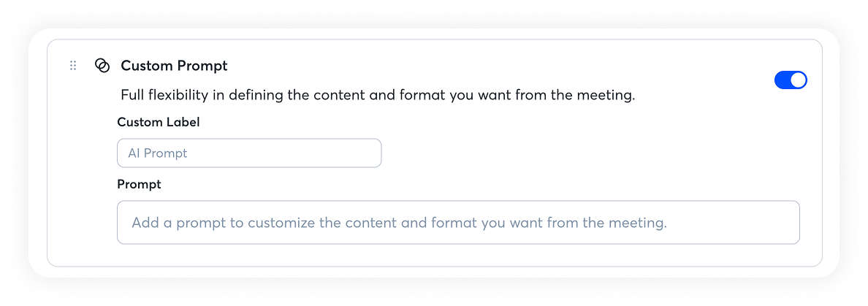Select the grip handle beside Custom Prompt
Viewport: 868px width, 306px height.
pyautogui.click(x=73, y=66)
